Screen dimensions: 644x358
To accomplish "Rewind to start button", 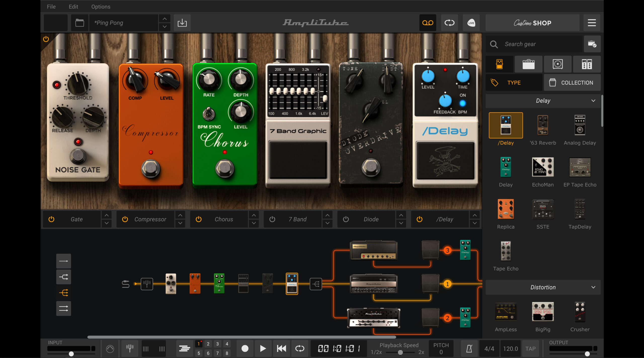I will point(281,348).
